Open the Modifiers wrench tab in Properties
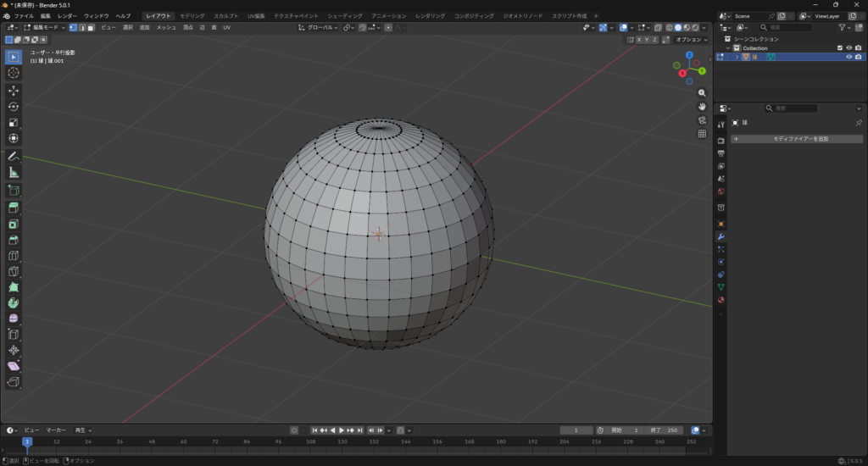This screenshot has height=466, width=868. 721,236
